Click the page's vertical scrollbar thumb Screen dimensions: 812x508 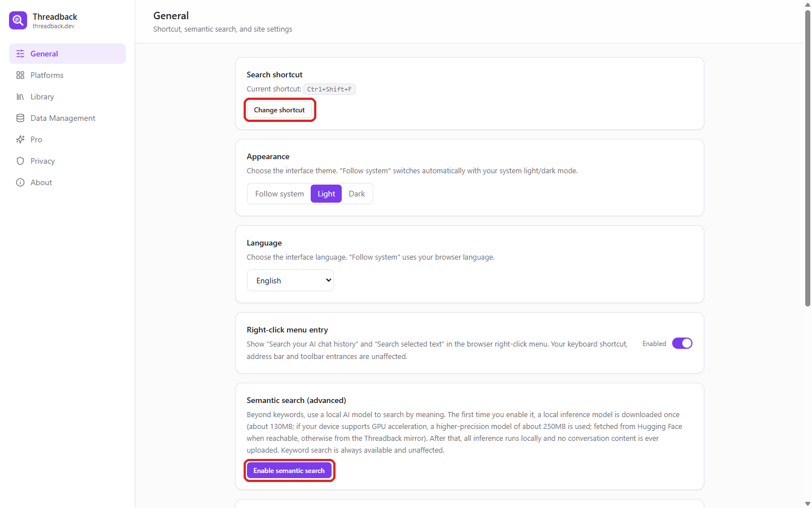click(807, 158)
